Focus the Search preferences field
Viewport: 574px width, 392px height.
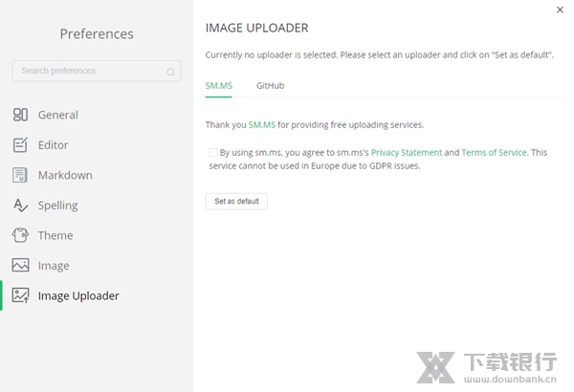(91, 71)
